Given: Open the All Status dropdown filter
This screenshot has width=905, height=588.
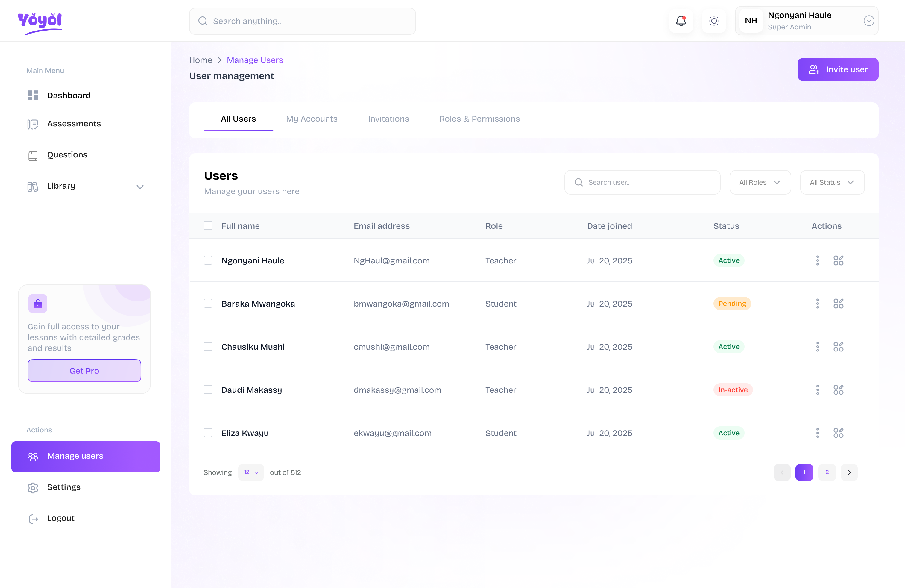Looking at the screenshot, I should point(832,182).
